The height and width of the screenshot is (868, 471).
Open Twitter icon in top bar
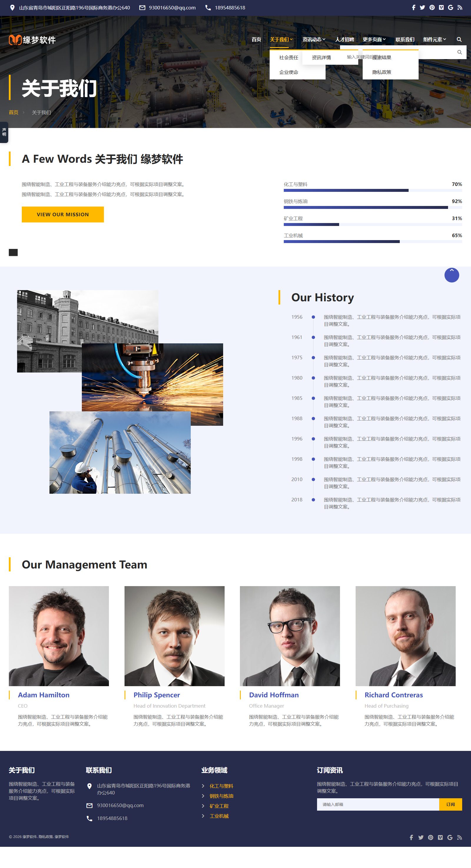422,7
